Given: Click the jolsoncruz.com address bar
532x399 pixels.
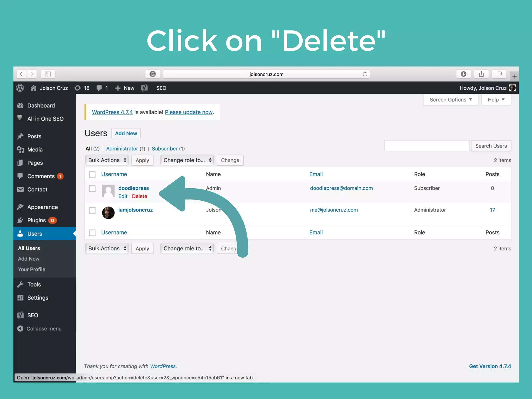Looking at the screenshot, I should [x=266, y=74].
